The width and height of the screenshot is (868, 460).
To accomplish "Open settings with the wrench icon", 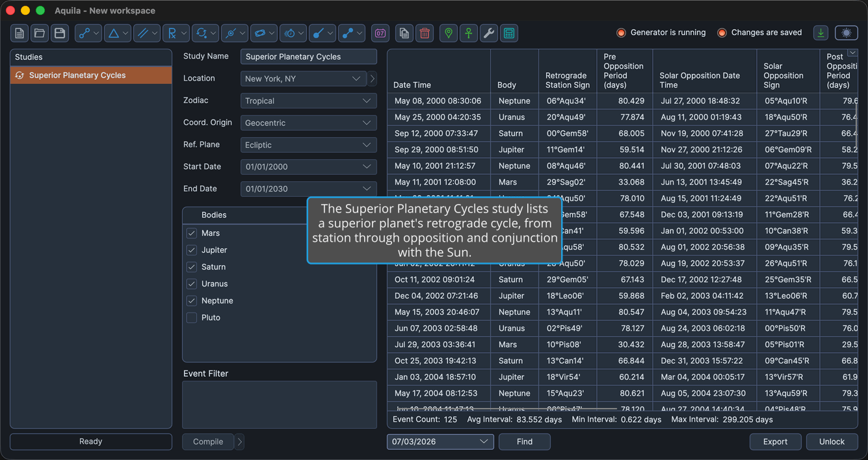I will click(x=489, y=33).
